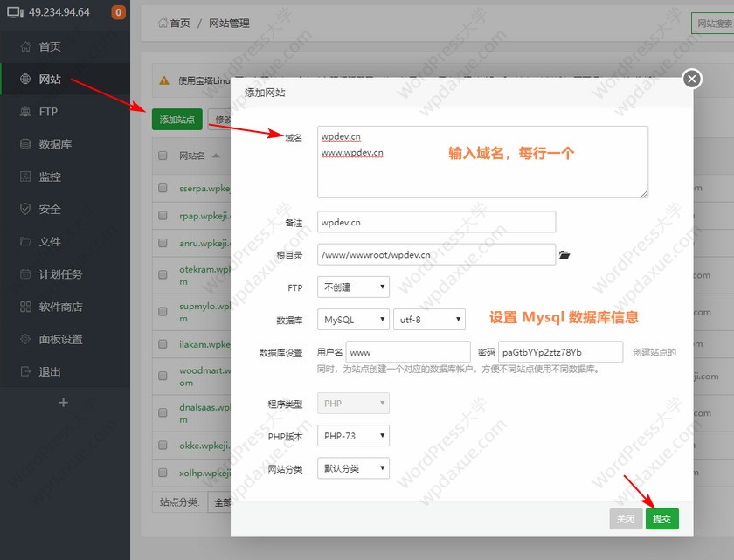734x560 pixels.
Task: Click the plus icon in the sidebar
Action: [x=63, y=403]
